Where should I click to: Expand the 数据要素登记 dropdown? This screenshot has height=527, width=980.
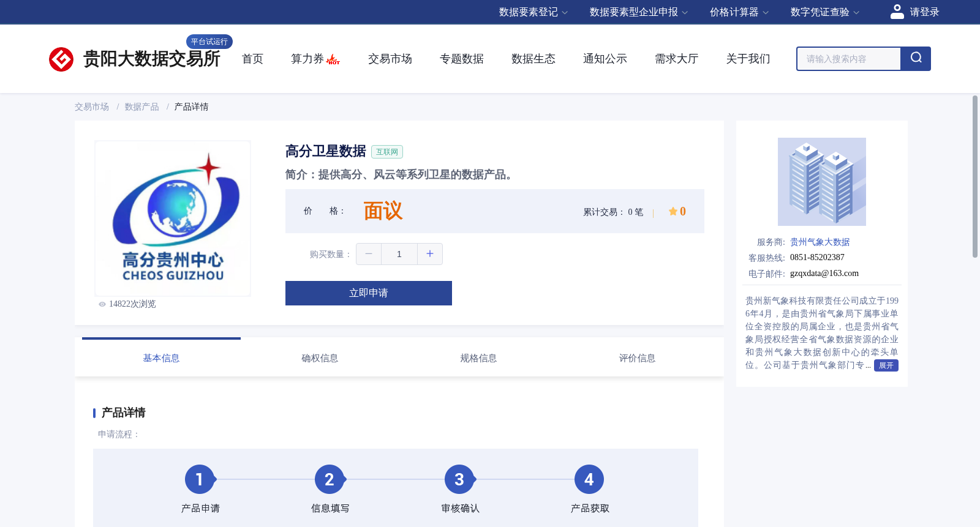click(533, 12)
